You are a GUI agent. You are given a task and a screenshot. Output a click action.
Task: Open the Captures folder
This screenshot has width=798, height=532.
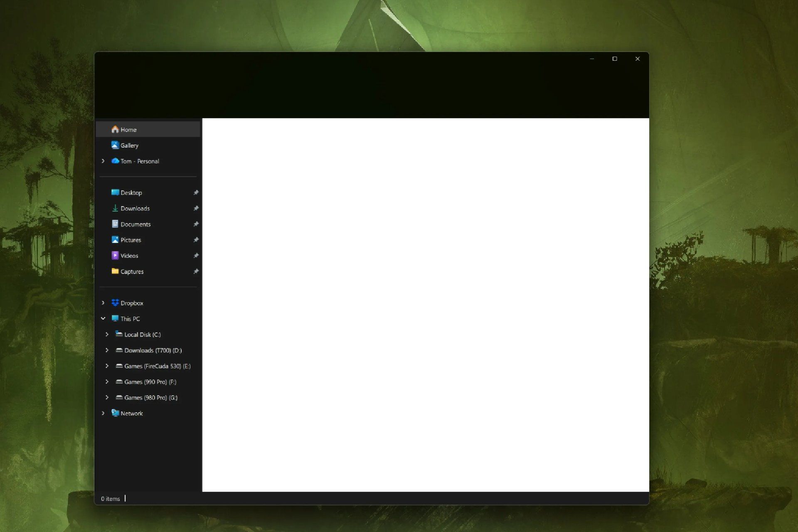coord(132,272)
